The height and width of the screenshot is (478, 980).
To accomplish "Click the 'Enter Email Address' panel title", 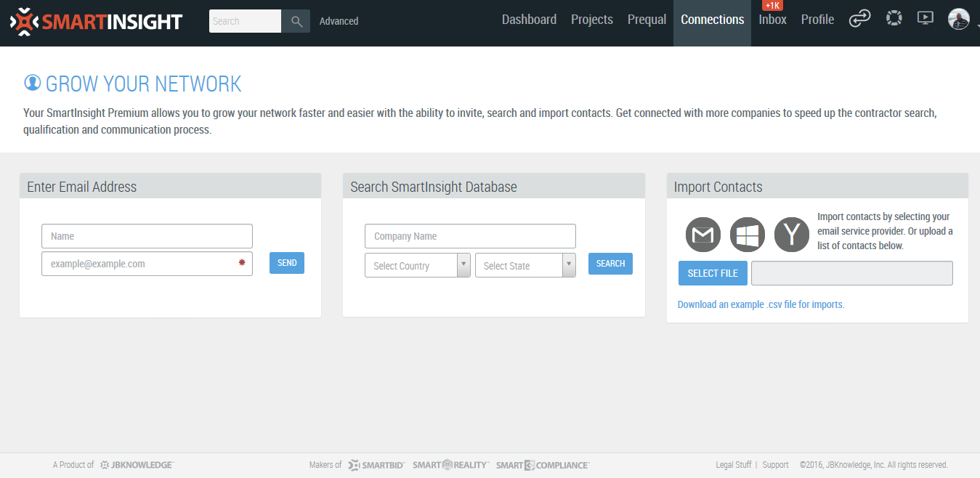I will [x=82, y=187].
